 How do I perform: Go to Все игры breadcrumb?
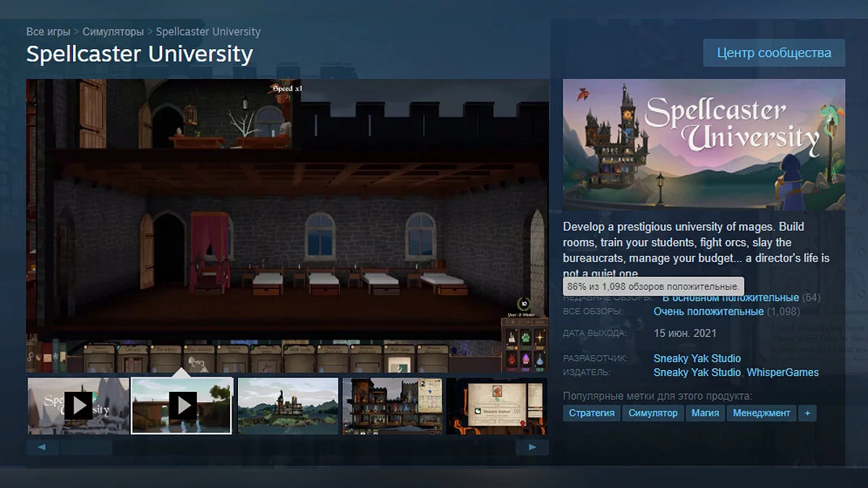(x=48, y=32)
